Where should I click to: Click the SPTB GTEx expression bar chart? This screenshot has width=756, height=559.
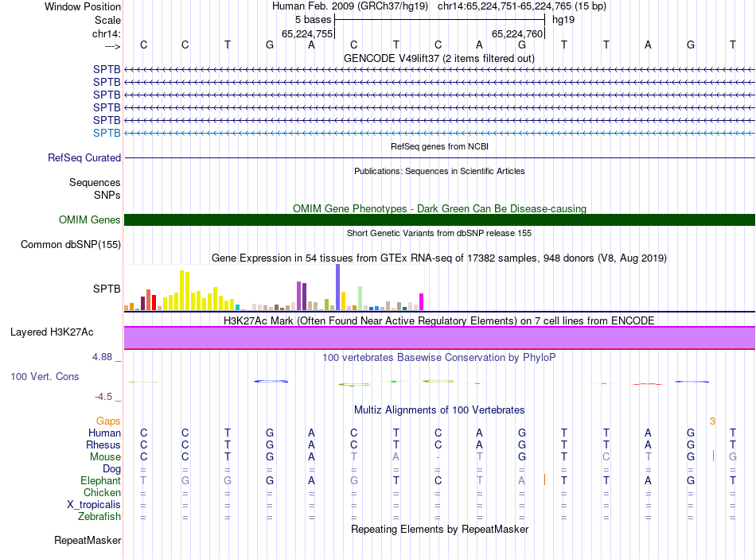274,287
